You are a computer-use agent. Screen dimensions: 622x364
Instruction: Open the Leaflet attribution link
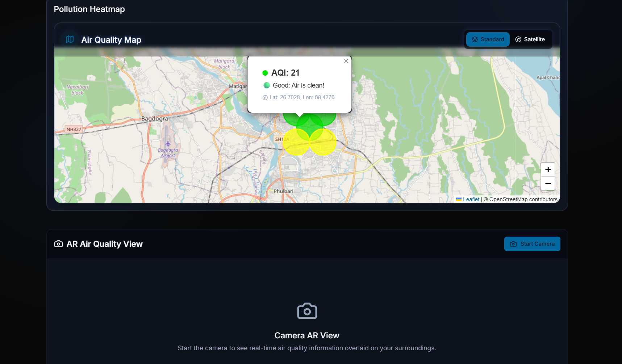coord(468,199)
